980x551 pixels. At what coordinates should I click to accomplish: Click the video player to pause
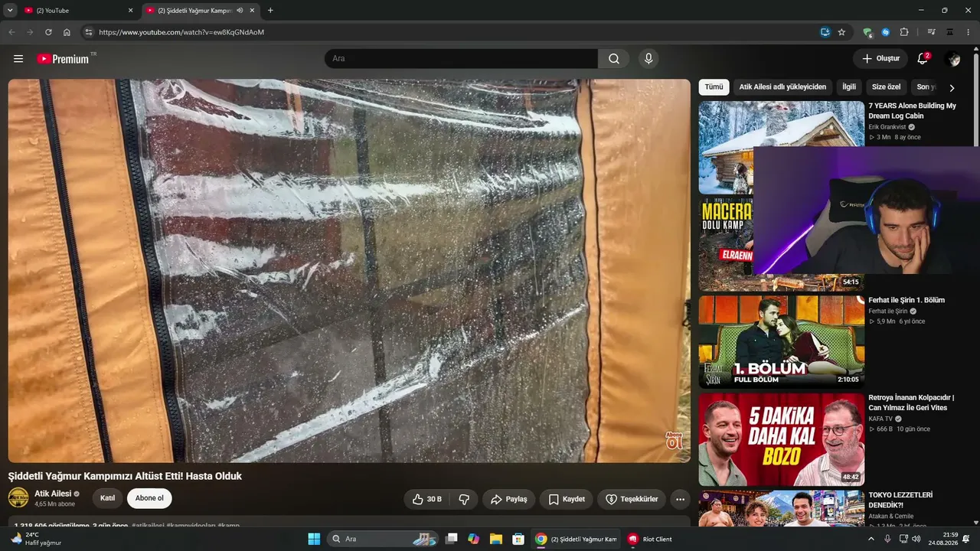click(x=349, y=271)
